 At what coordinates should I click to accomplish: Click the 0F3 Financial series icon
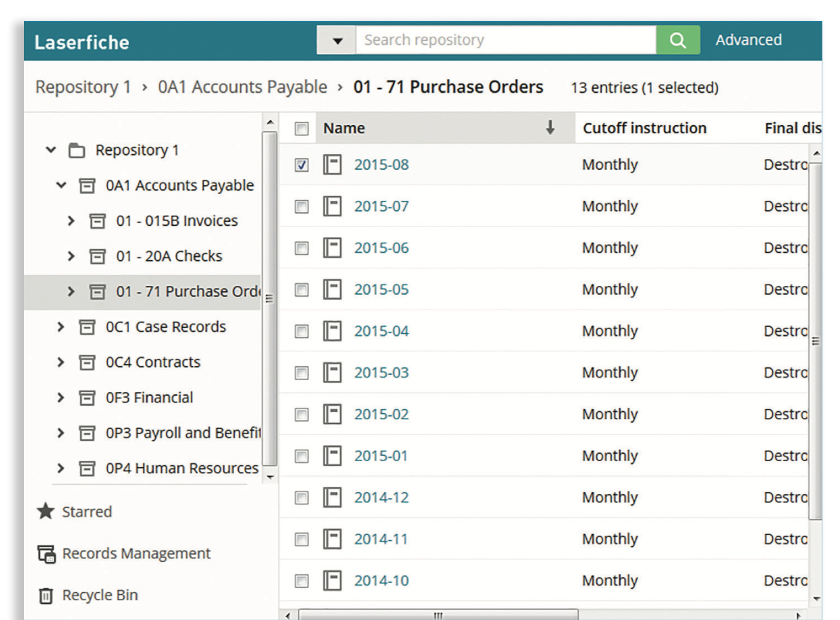[87, 398]
